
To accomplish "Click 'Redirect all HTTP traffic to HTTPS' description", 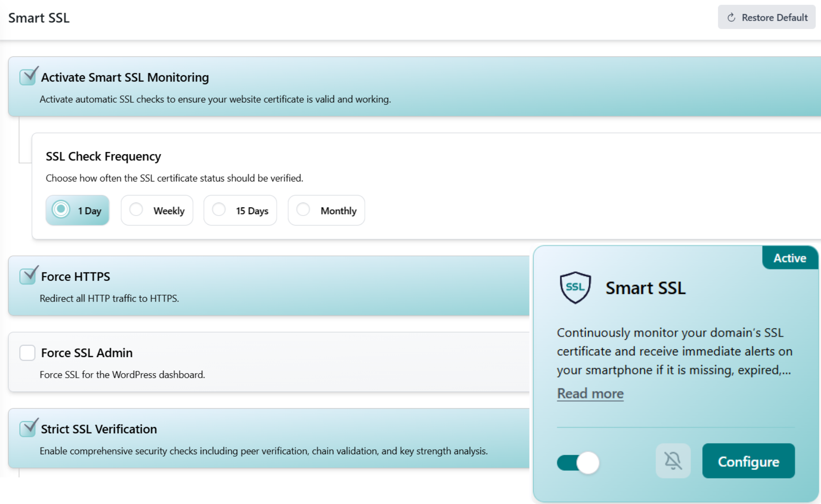I will pyautogui.click(x=109, y=298).
